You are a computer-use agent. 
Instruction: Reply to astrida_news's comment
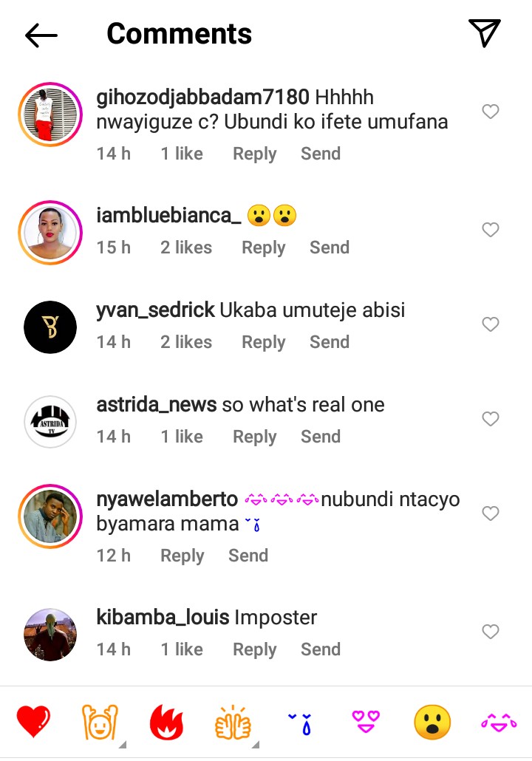255,437
